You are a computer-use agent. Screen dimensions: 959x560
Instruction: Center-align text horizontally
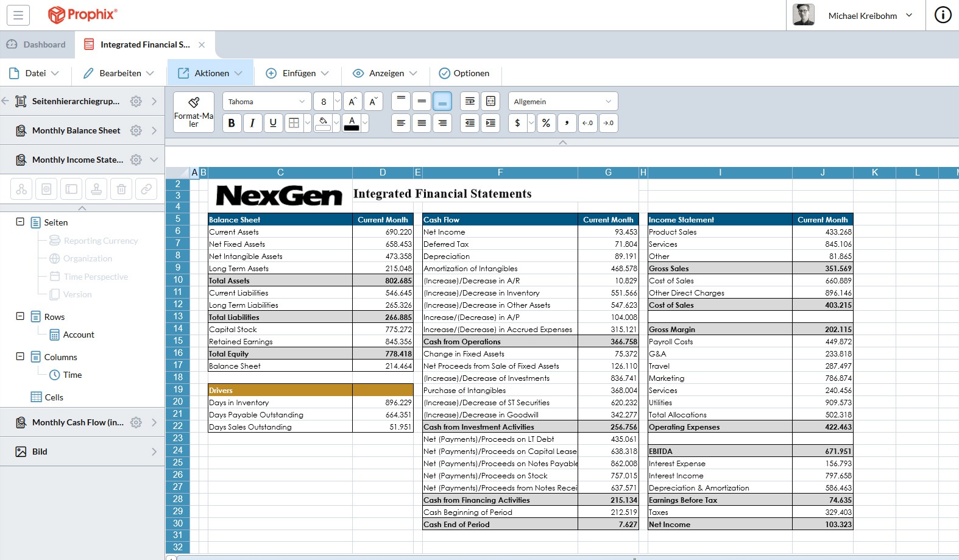(x=422, y=123)
